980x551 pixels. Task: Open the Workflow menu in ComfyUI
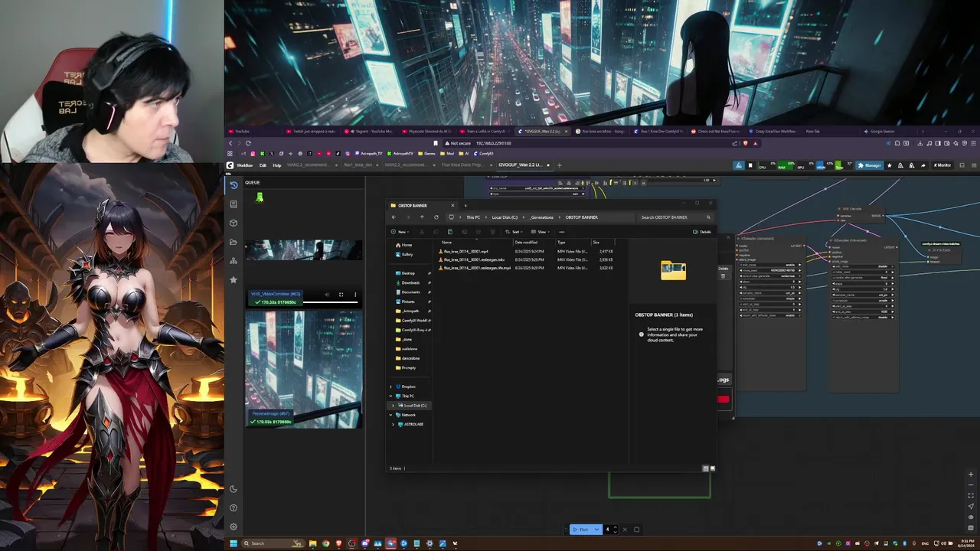tap(244, 165)
